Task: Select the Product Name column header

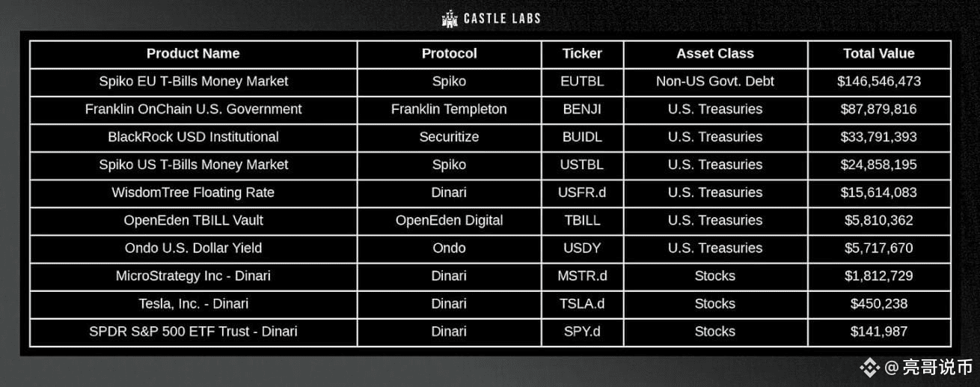Action: click(x=193, y=53)
